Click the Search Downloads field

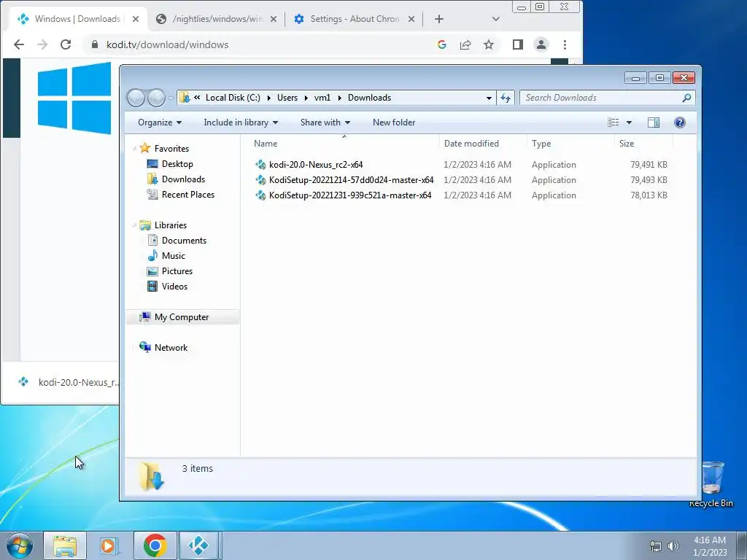pyautogui.click(x=607, y=98)
